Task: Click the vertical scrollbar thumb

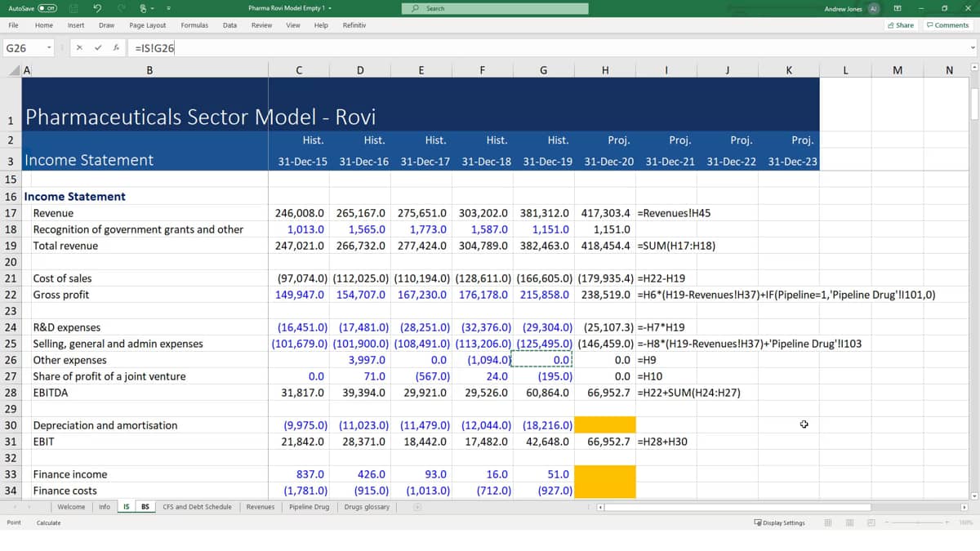Action: [973, 102]
